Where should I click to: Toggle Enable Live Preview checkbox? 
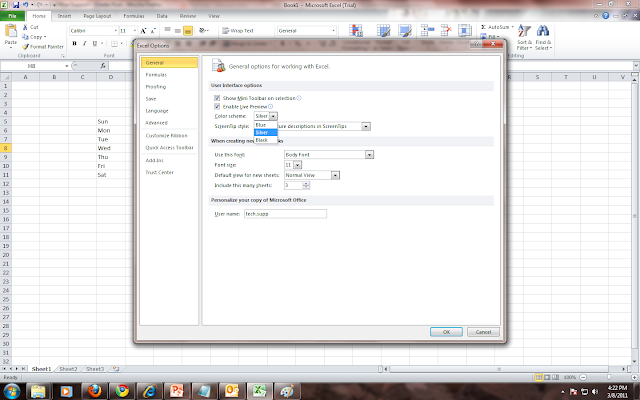pos(217,107)
